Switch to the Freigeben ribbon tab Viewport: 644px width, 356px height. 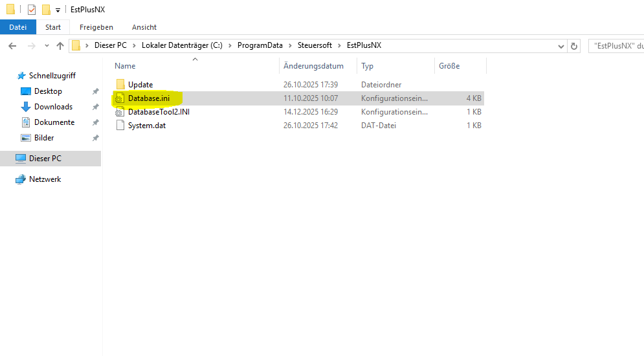tap(96, 27)
